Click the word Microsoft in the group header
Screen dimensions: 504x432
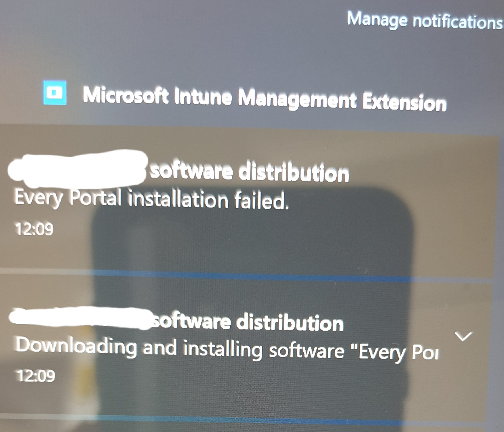pyautogui.click(x=125, y=95)
